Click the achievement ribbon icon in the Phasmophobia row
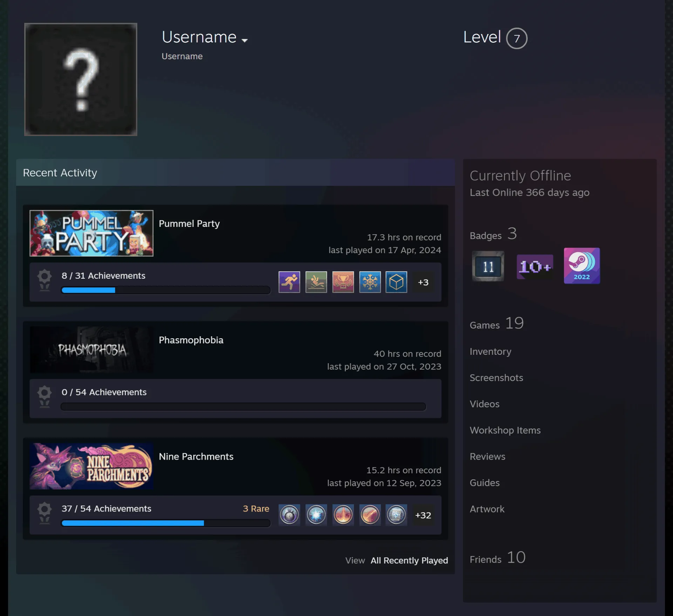Viewport: 673px width, 616px height. pos(45,397)
